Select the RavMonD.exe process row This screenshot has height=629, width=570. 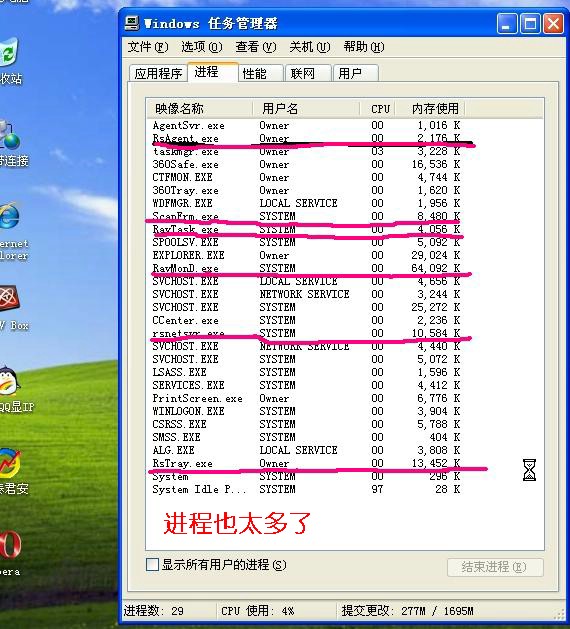point(306,268)
